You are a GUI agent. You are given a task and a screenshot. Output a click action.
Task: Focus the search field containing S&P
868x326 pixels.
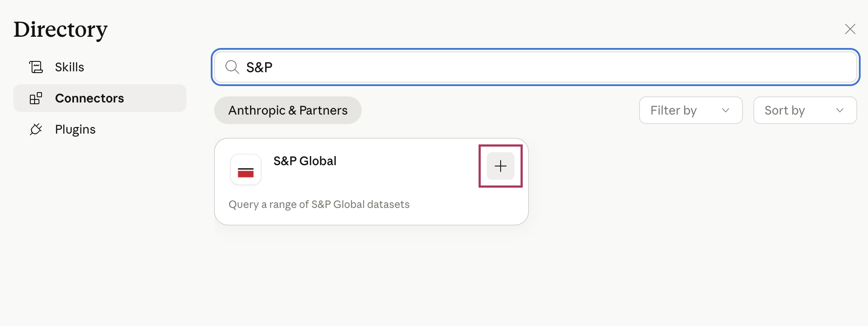tap(536, 67)
